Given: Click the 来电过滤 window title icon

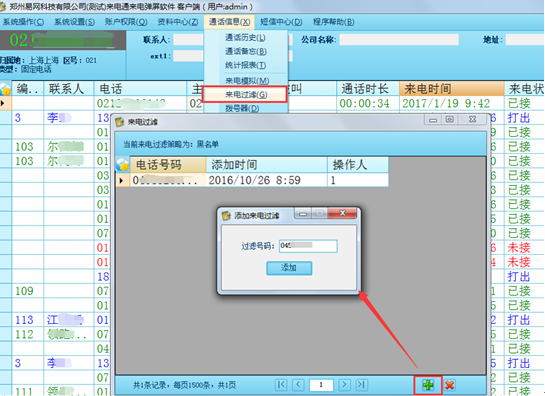Looking at the screenshot, I should pos(120,122).
